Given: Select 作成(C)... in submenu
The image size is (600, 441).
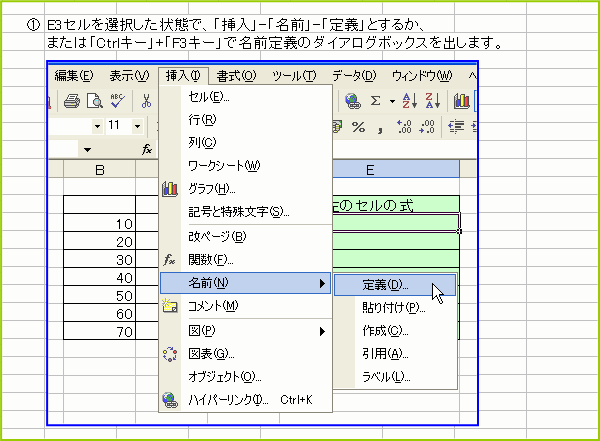Looking at the screenshot, I should click(x=395, y=331).
